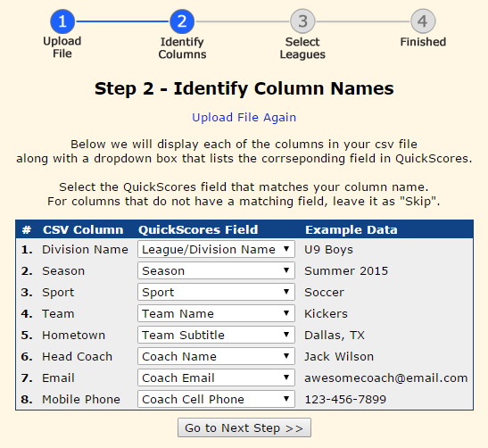Viewport: 488px width, 448px height.
Task: Click the step 4 Finished circle
Action: pyautogui.click(x=423, y=21)
